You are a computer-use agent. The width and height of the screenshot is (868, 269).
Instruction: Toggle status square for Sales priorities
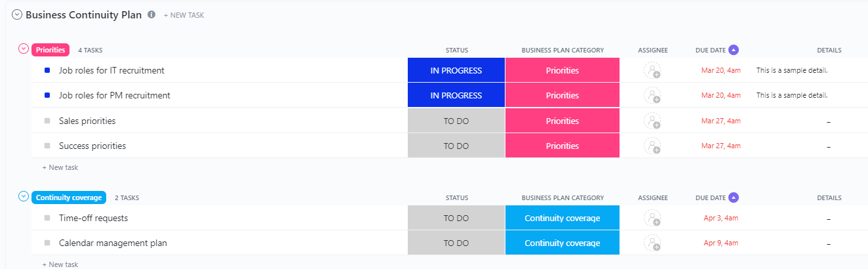[x=47, y=121]
